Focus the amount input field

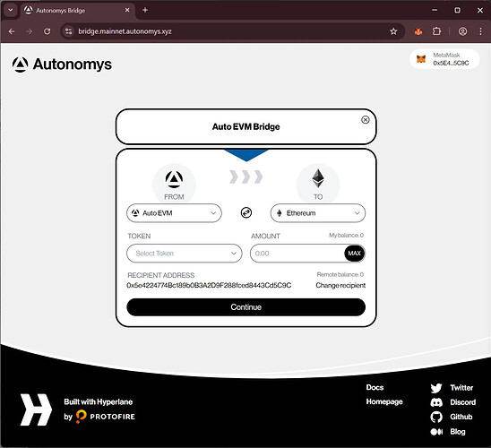click(x=297, y=254)
